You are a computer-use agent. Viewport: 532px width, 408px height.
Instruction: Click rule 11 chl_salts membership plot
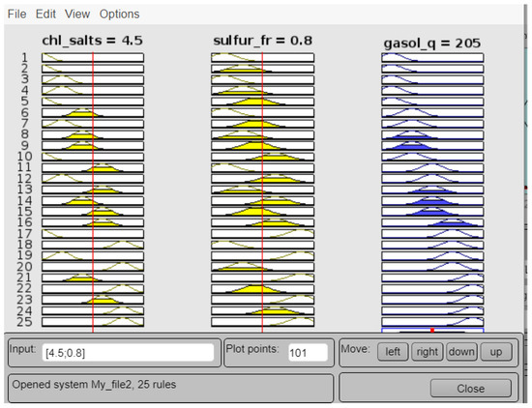pyautogui.click(x=93, y=167)
